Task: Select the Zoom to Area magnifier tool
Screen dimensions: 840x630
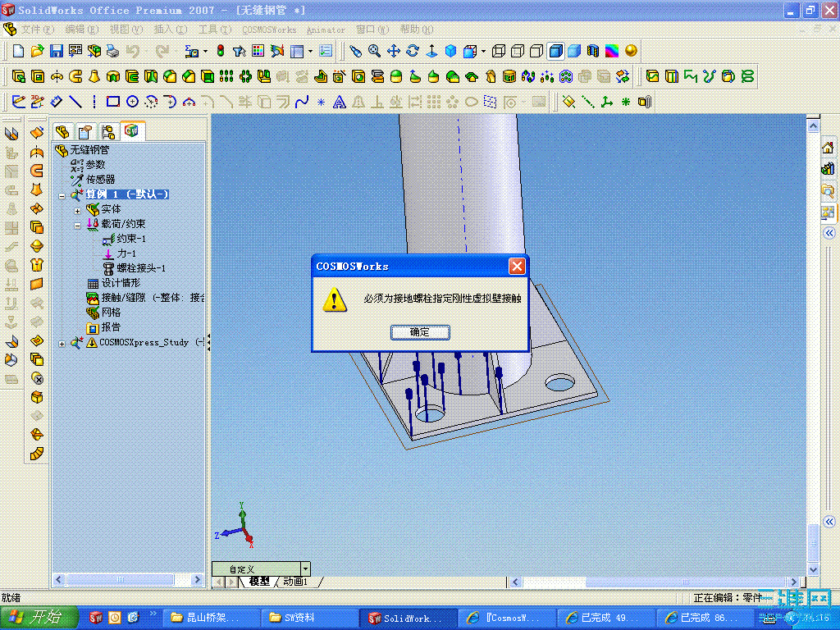Action: tap(374, 51)
